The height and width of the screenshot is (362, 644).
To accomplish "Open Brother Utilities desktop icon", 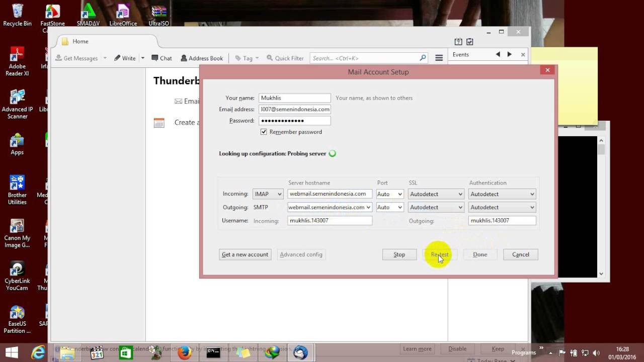I will (17, 191).
